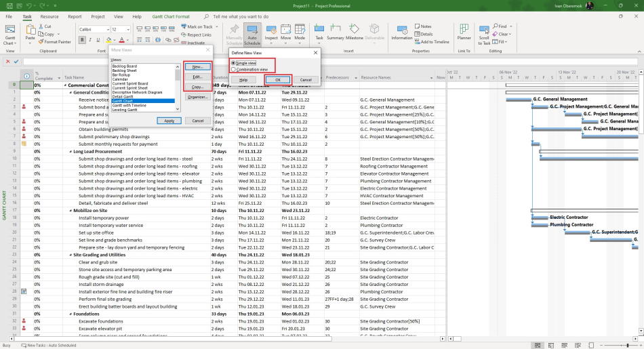Image resolution: width=644 pixels, height=349 pixels.
Task: Click Apply button in More Views dialog
Action: tap(169, 121)
